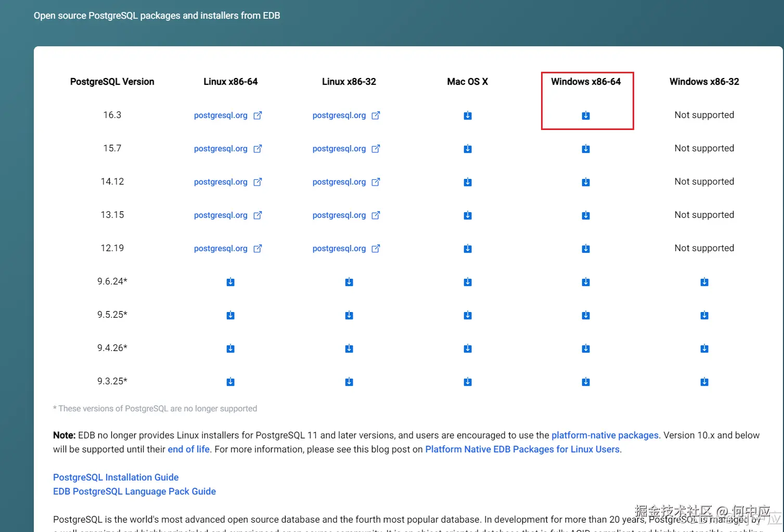Download PostgreSQL 9.6.24 for Linux x86-64
Screen dimensions: 784x532
click(x=230, y=282)
